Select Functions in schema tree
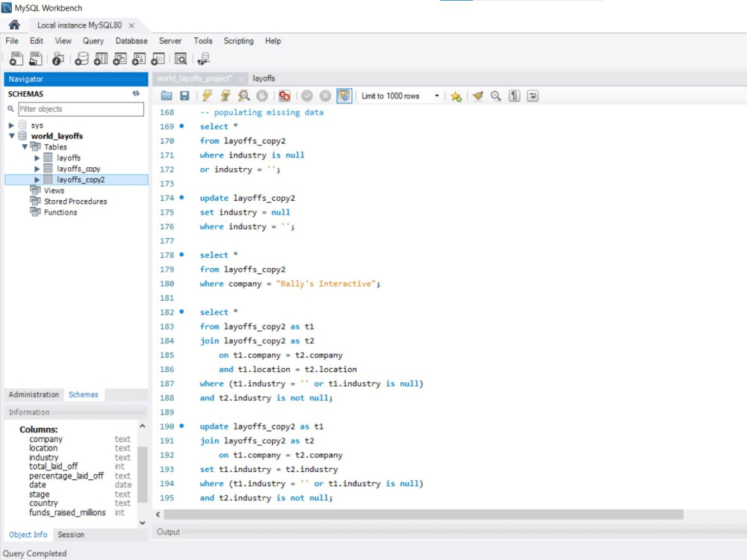Viewport: 747px width, 560px height. tap(61, 212)
